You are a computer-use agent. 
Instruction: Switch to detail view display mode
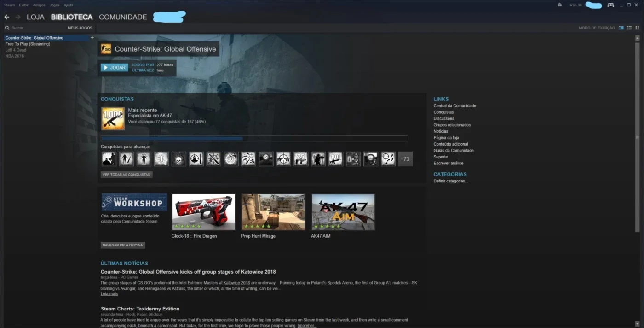621,28
